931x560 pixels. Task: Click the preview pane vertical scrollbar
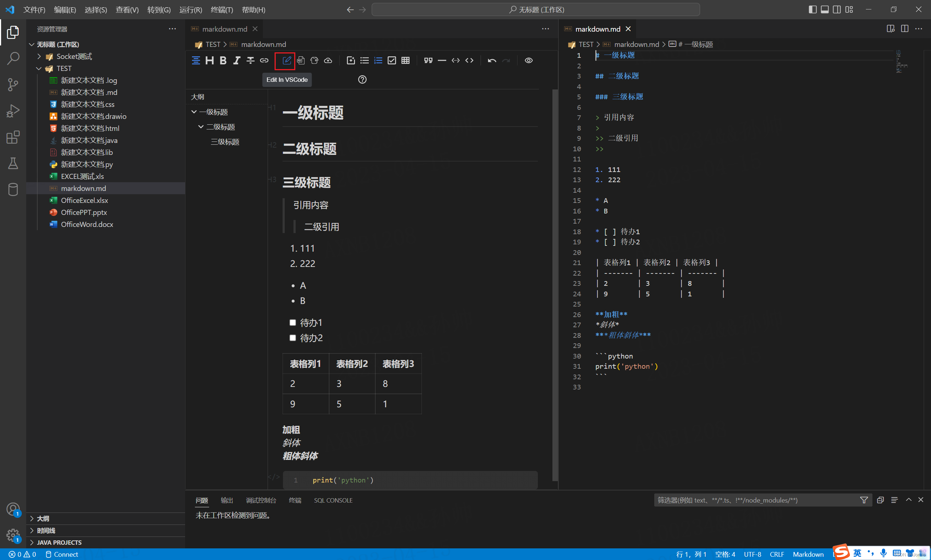(x=555, y=285)
